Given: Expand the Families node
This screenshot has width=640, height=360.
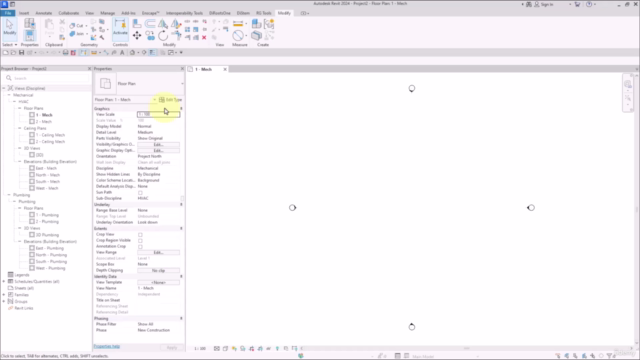Looking at the screenshot, I should click(4, 295).
